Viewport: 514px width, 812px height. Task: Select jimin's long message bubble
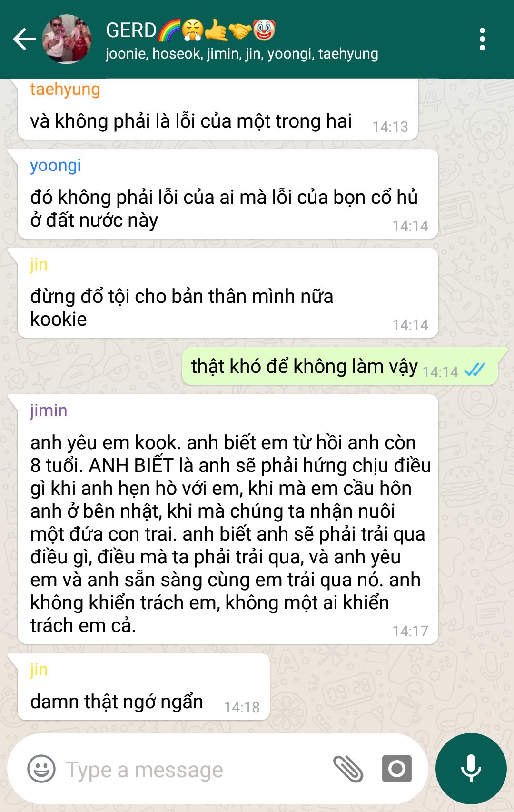pyautogui.click(x=227, y=519)
